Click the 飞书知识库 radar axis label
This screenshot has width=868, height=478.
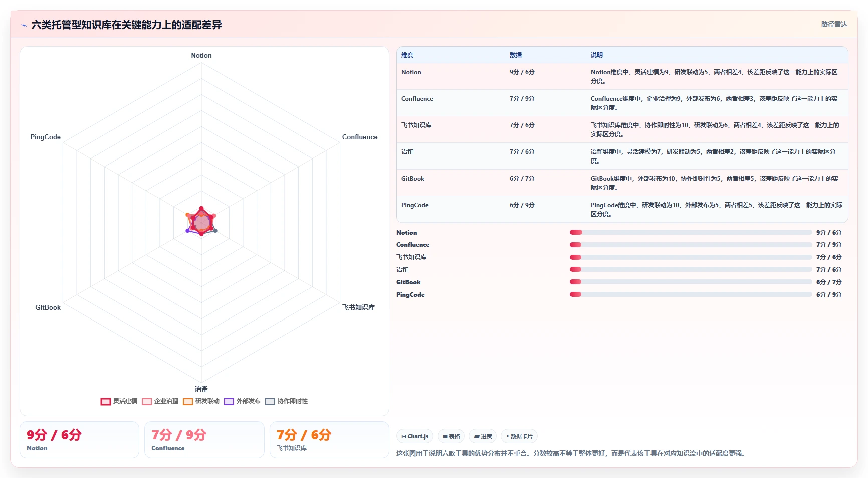coord(358,307)
